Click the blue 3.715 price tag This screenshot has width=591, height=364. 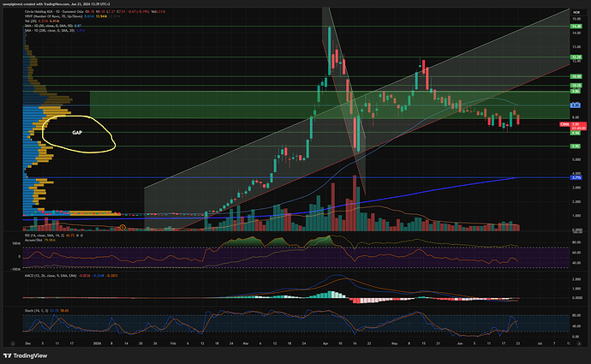click(x=576, y=177)
